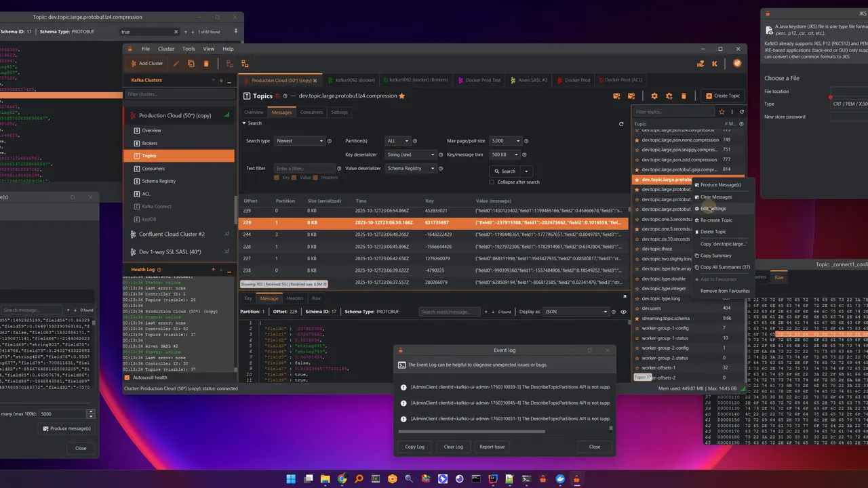Click Clear Log in Event log
Screen dimensions: 868x488
tap(453, 447)
